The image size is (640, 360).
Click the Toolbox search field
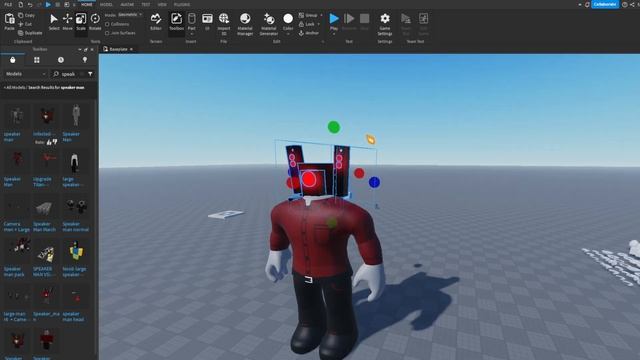(x=68, y=74)
